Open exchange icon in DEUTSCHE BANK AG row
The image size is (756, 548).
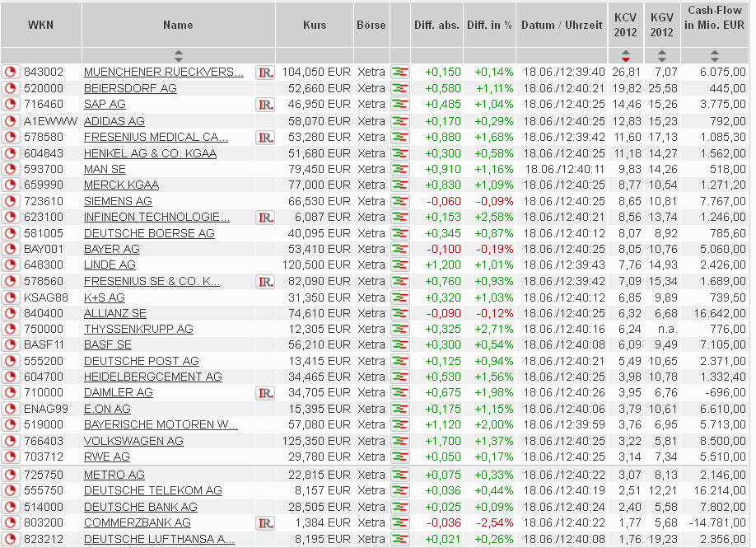(400, 507)
